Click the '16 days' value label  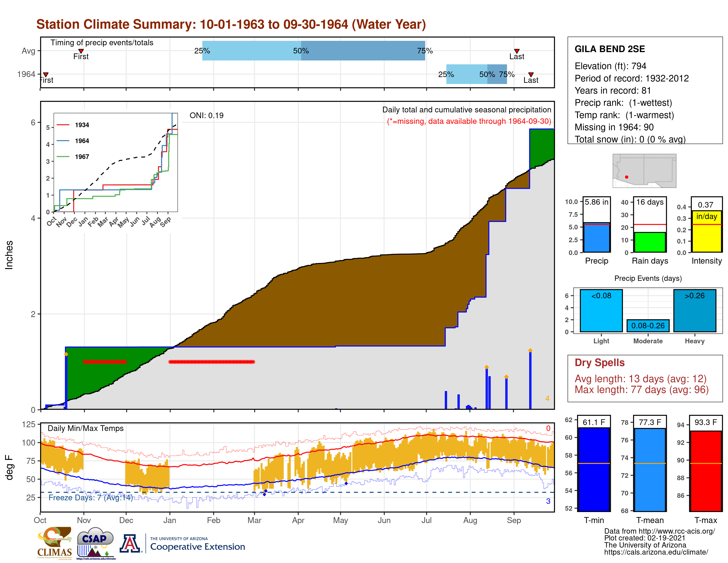(x=650, y=202)
